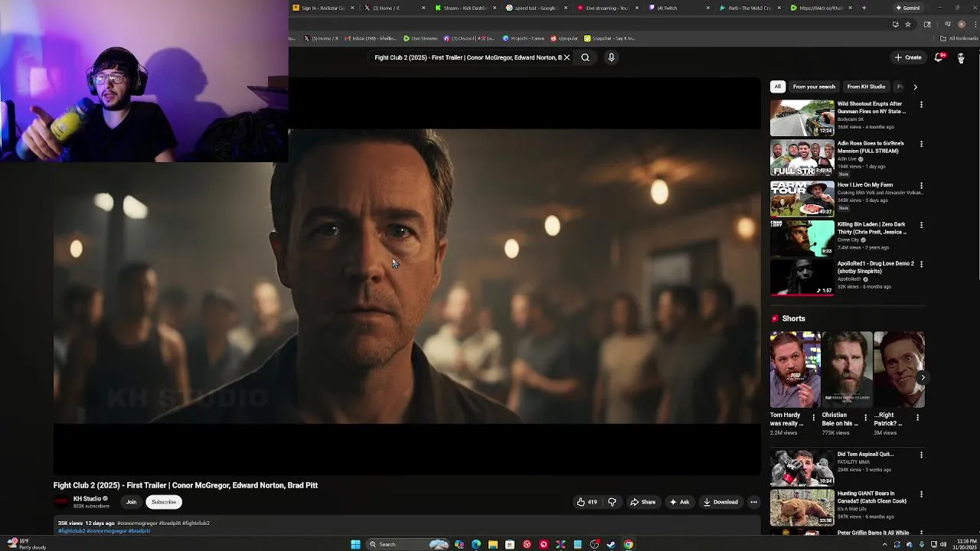
Task: Open Windows Start menu
Action: 355,544
